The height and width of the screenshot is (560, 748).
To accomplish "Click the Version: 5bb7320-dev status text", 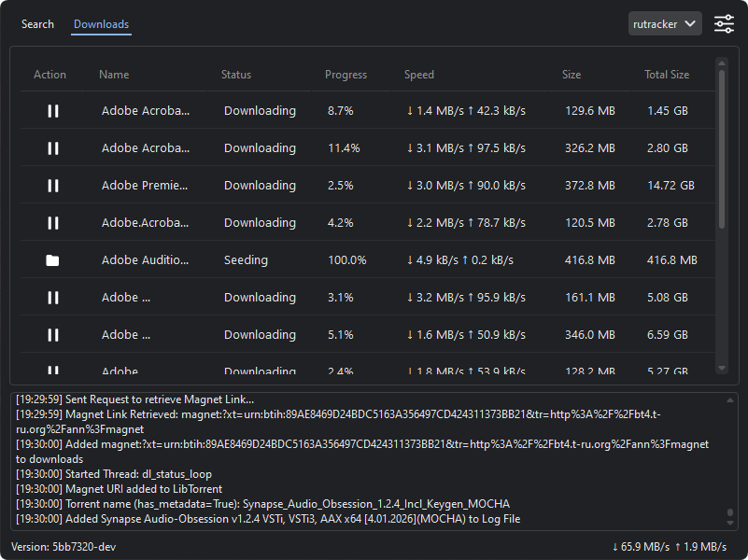I will tap(64, 547).
